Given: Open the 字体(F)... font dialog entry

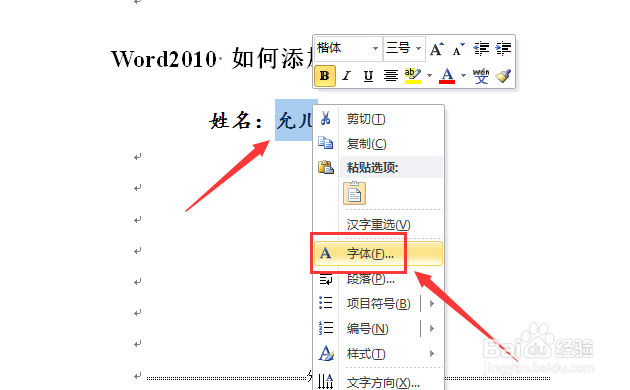Looking at the screenshot, I should tap(378, 253).
